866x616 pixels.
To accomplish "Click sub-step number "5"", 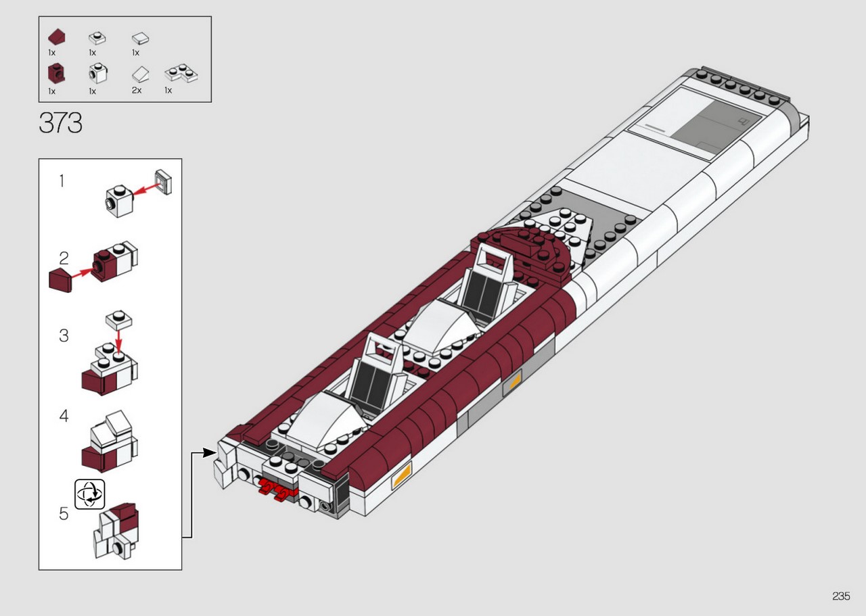I will click(64, 514).
